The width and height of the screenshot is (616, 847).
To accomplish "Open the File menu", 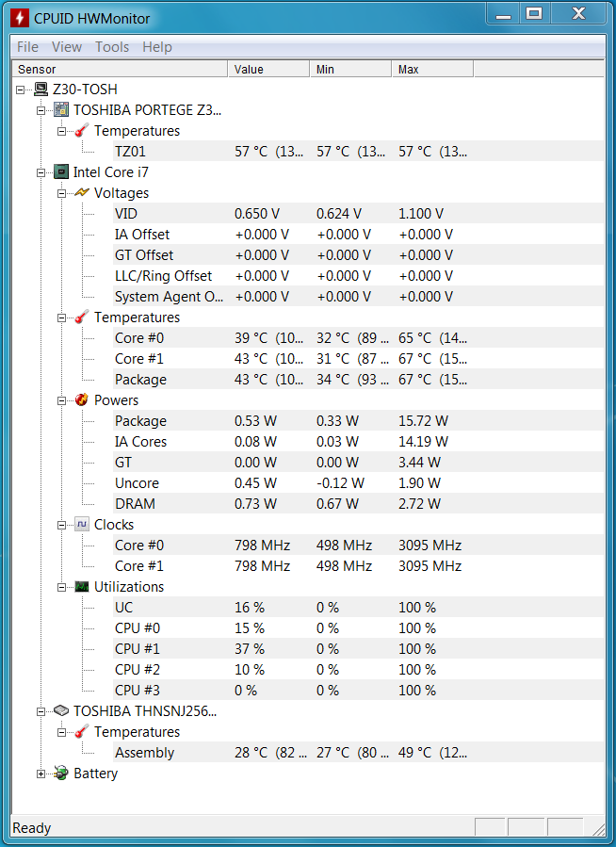I will coord(27,47).
